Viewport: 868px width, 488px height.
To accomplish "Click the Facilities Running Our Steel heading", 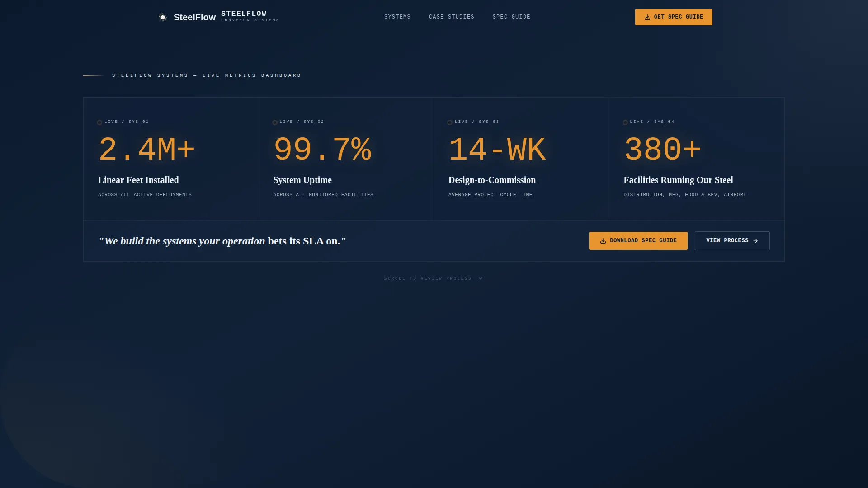I will (678, 180).
